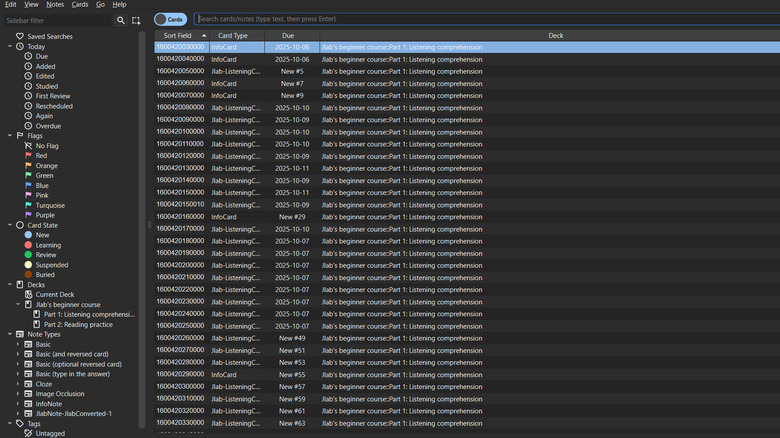Select the No Flag filter
The height and width of the screenshot is (438, 780).
46,146
